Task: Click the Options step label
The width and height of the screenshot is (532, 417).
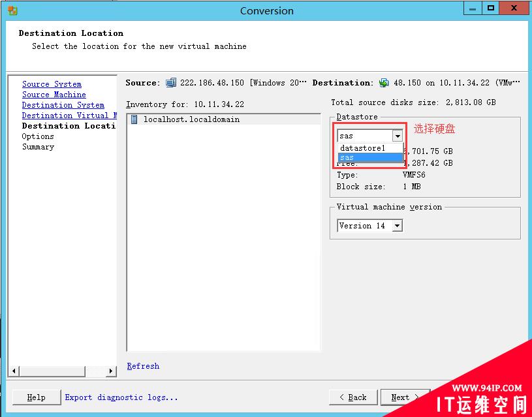Action: [x=38, y=136]
